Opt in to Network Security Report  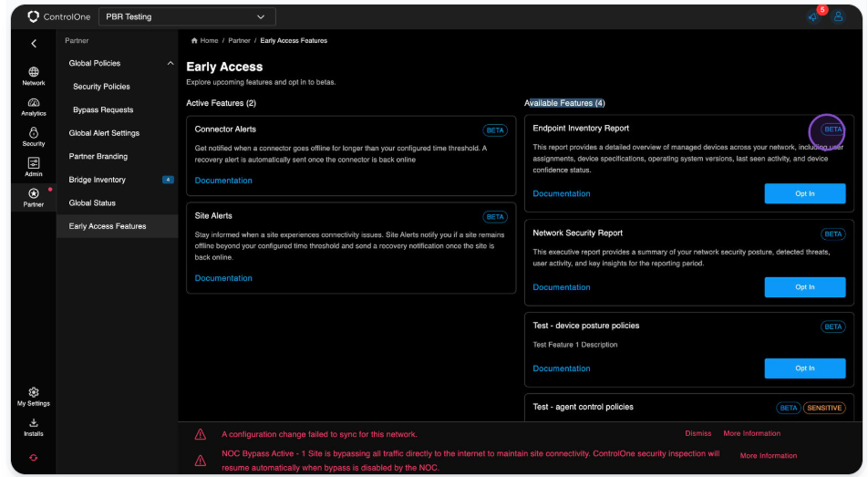pos(805,287)
